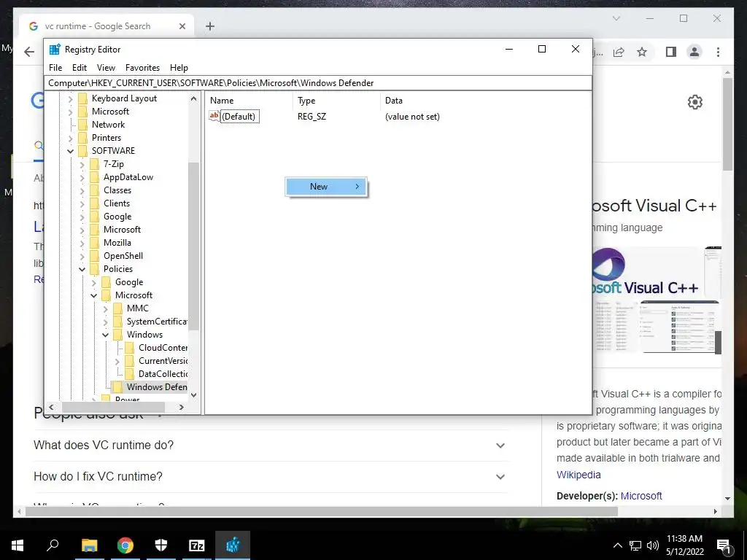Open Chrome three-dot menu
The image size is (747, 560).
tap(718, 52)
